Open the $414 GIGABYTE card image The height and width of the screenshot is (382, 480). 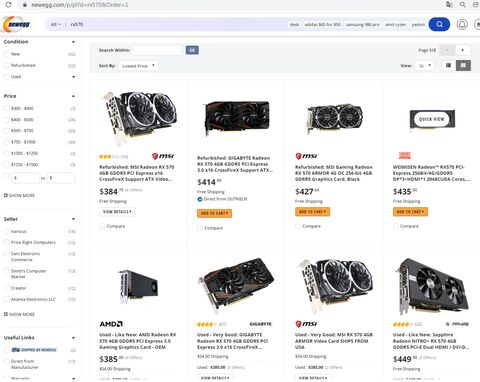coord(236,118)
